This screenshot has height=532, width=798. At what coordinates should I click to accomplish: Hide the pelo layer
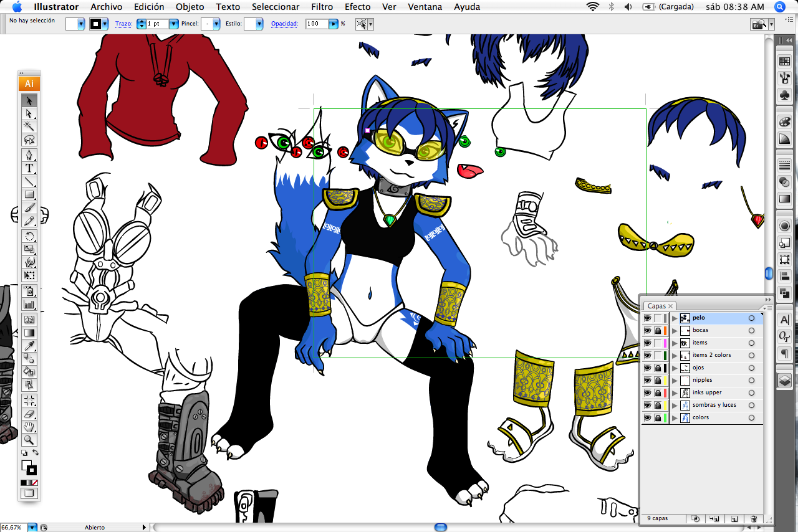pos(647,318)
